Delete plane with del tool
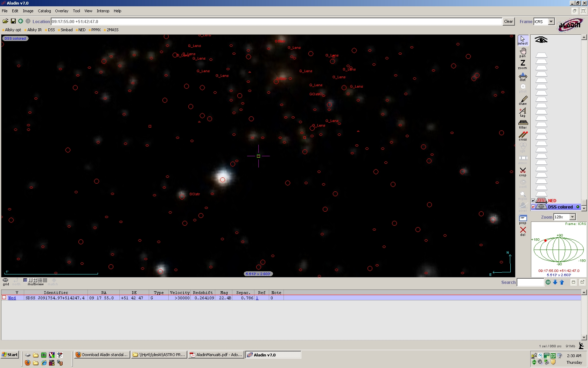The height and width of the screenshot is (368, 588). click(523, 232)
